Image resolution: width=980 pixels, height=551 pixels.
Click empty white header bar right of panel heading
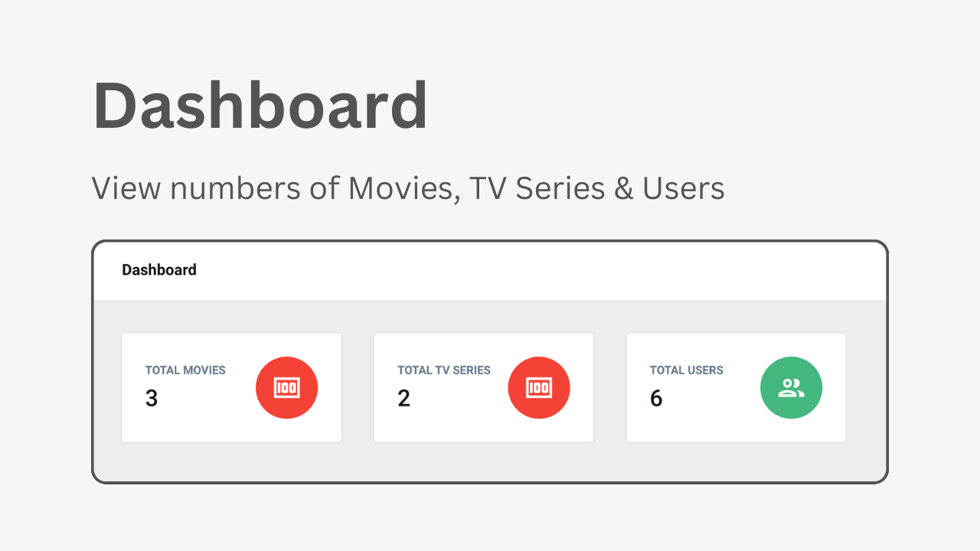coord(536,272)
